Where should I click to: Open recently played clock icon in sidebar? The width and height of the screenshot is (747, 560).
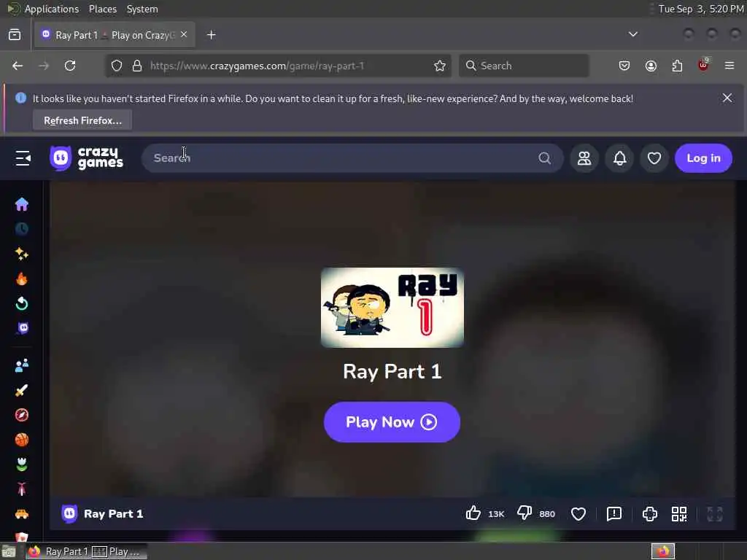(21, 229)
